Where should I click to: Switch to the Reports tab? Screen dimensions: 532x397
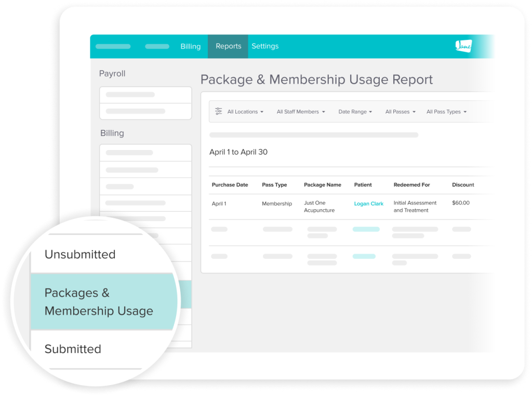228,46
